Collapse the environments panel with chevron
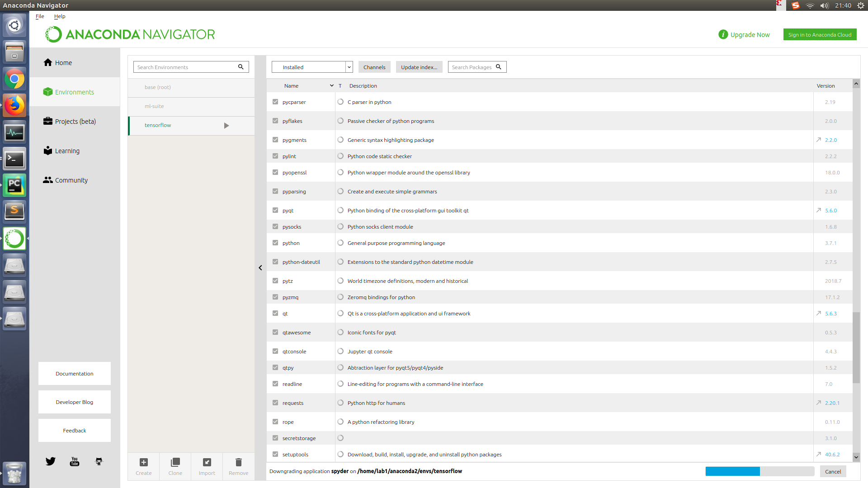The width and height of the screenshot is (868, 488). (x=260, y=268)
